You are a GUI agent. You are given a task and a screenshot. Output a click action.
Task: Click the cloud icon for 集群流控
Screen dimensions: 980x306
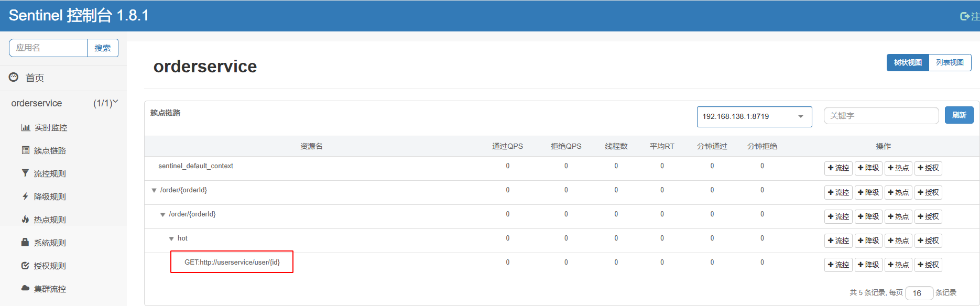click(25, 288)
